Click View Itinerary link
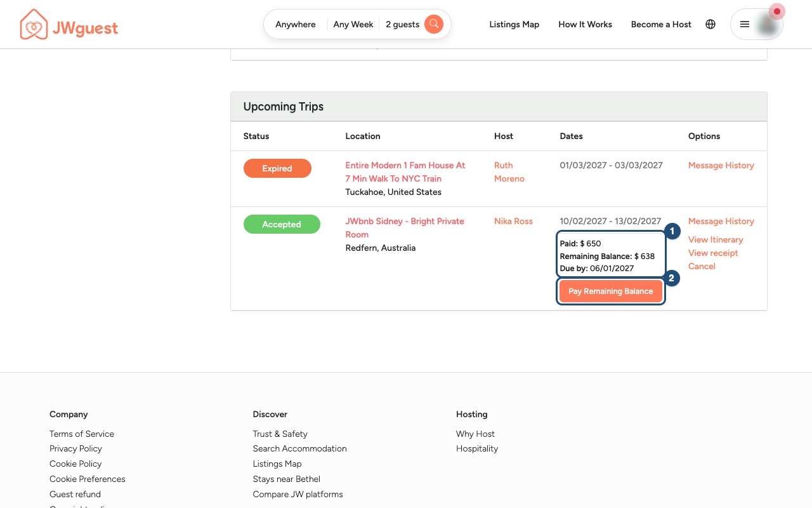Image resolution: width=812 pixels, height=508 pixels. click(x=716, y=239)
